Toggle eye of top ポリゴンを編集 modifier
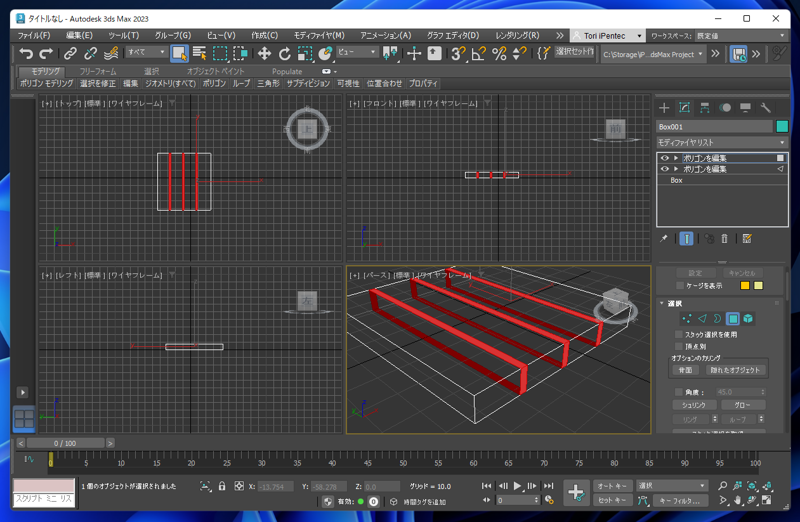800x522 pixels. pos(664,158)
